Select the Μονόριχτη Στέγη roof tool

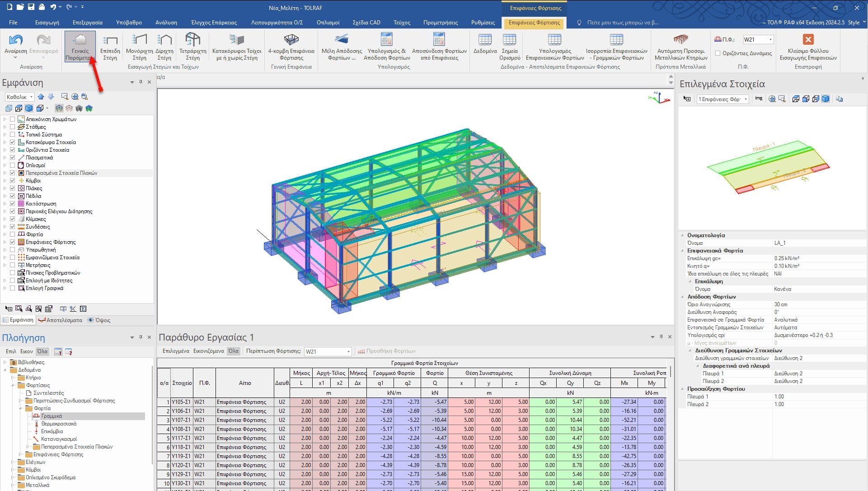pos(139,41)
